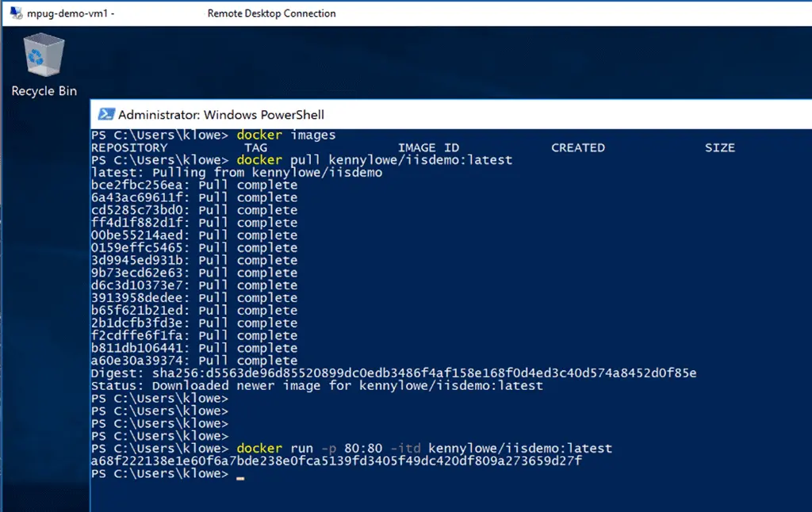Click the 'mpug-demo-vm1' title text

67,13
